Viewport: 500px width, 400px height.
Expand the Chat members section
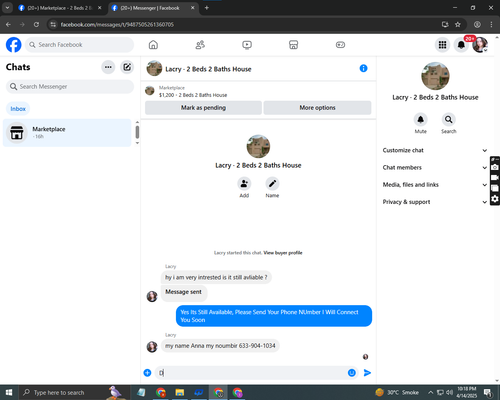click(x=435, y=167)
